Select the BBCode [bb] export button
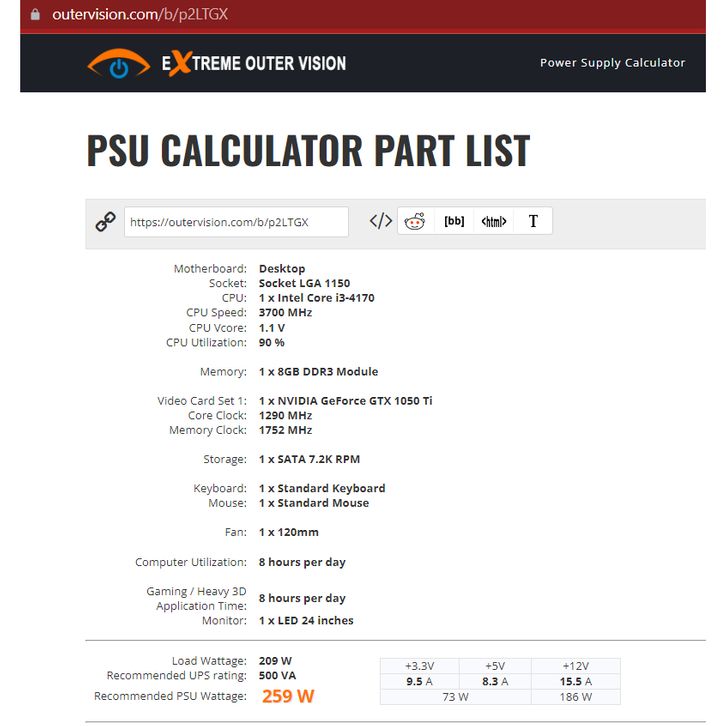 pos(454,221)
